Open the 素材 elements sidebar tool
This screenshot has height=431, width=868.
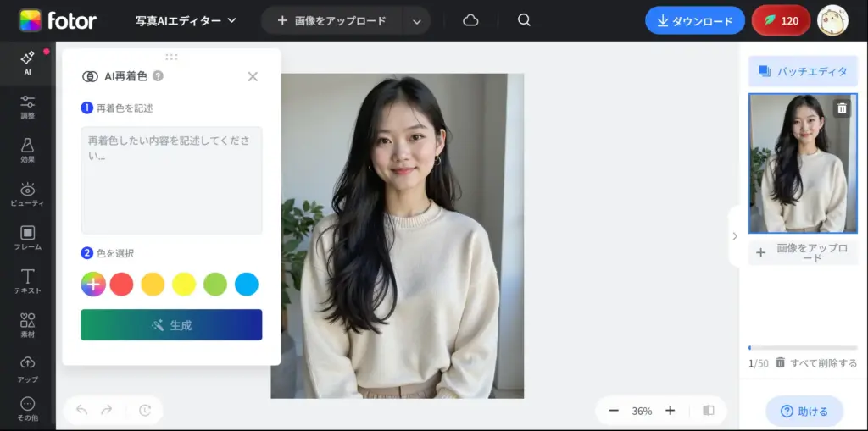click(x=27, y=326)
